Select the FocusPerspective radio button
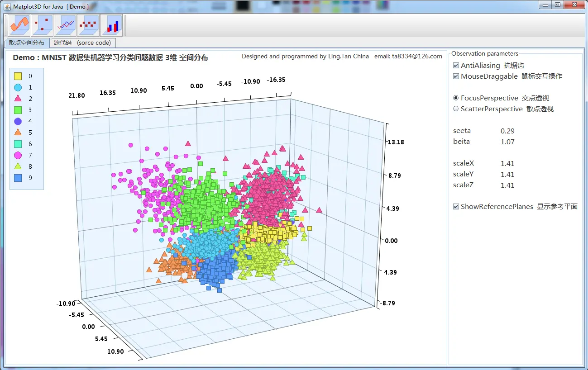 [x=456, y=98]
